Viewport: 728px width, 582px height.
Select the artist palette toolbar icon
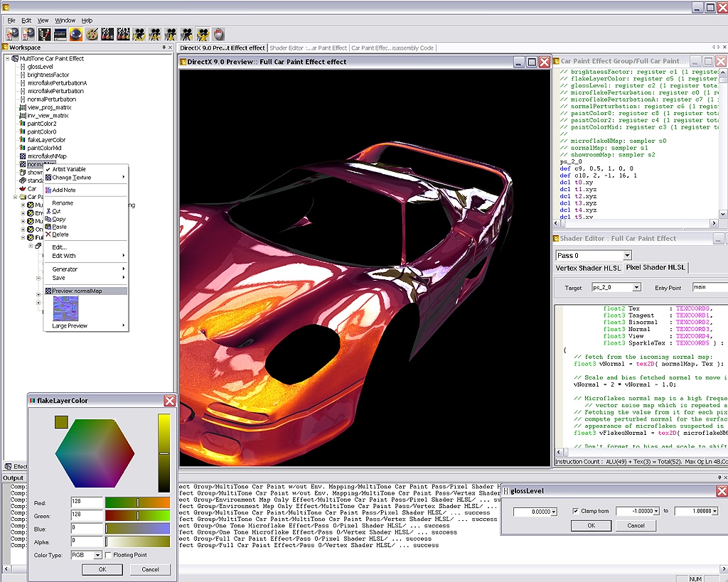(x=90, y=33)
